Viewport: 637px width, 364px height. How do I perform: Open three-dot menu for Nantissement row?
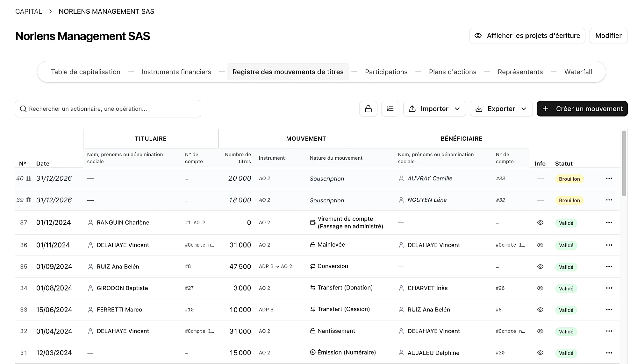[609, 331]
